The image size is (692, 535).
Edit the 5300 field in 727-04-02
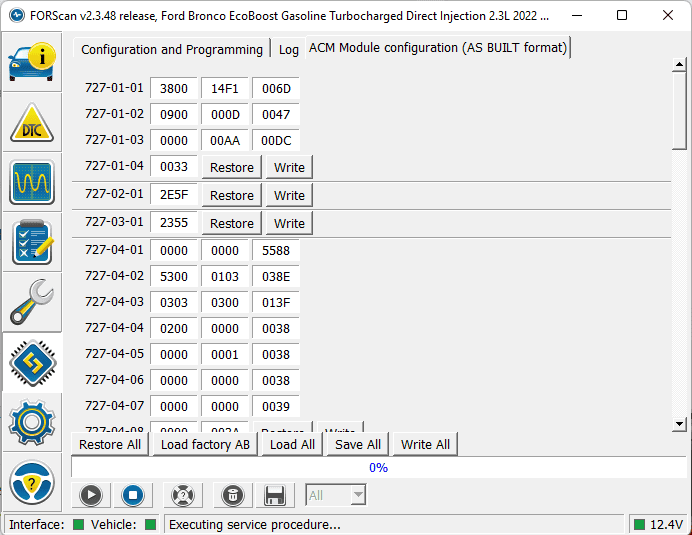pos(174,276)
